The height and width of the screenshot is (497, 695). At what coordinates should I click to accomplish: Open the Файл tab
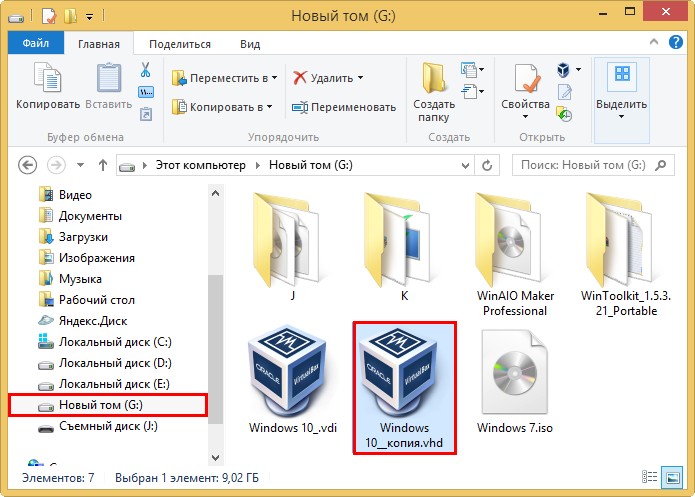coord(36,43)
